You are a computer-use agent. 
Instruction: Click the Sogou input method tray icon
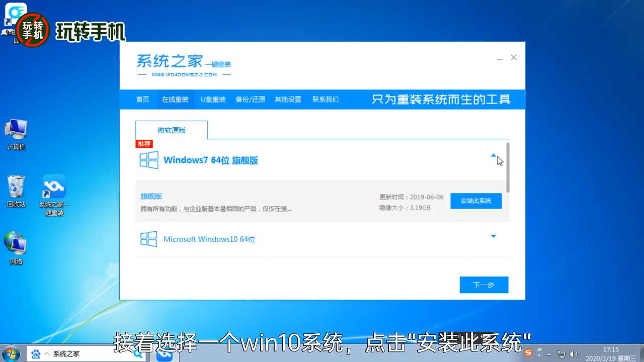(528, 353)
